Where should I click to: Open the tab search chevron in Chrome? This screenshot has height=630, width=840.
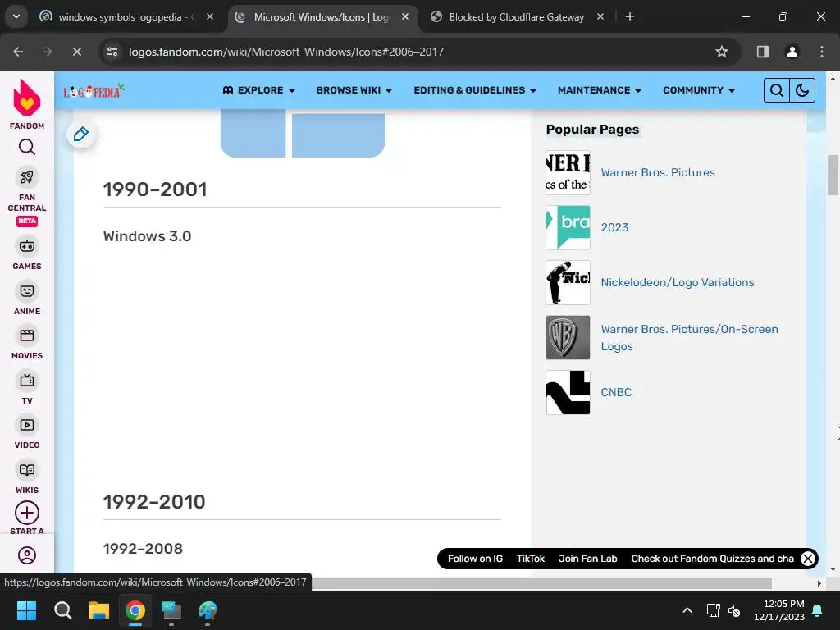pos(16,16)
